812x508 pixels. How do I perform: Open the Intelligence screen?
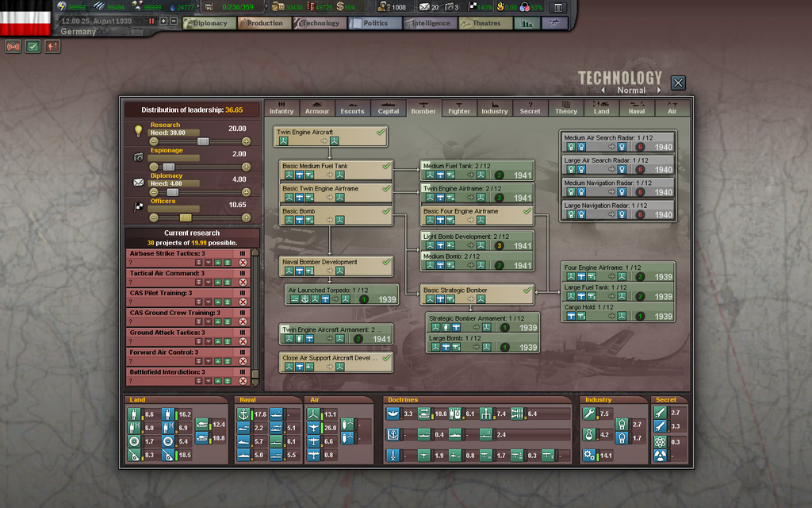tap(431, 23)
